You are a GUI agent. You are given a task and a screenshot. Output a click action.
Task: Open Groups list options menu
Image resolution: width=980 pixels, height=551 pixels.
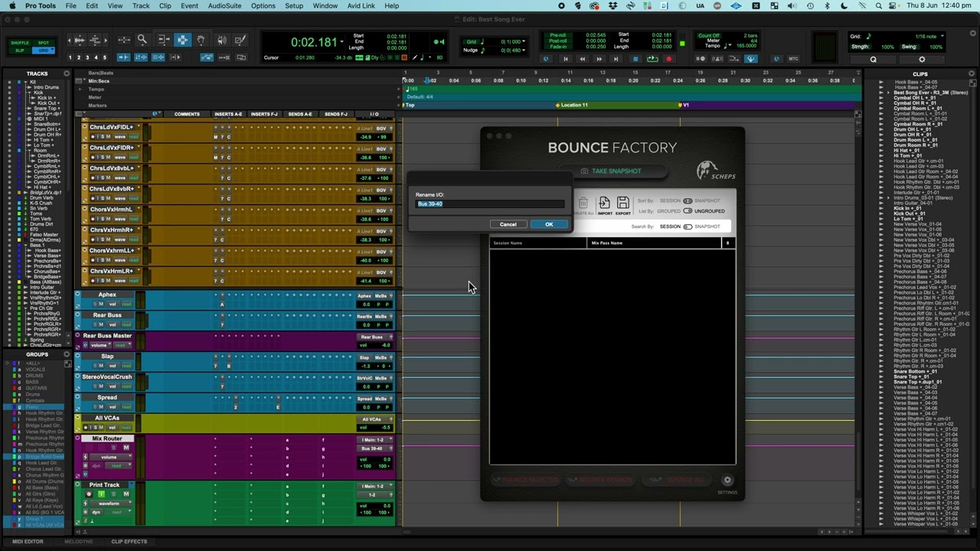(67, 354)
